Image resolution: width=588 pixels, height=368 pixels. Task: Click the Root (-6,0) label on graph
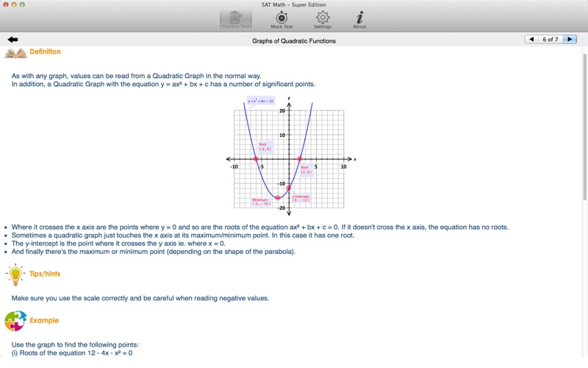265,146
